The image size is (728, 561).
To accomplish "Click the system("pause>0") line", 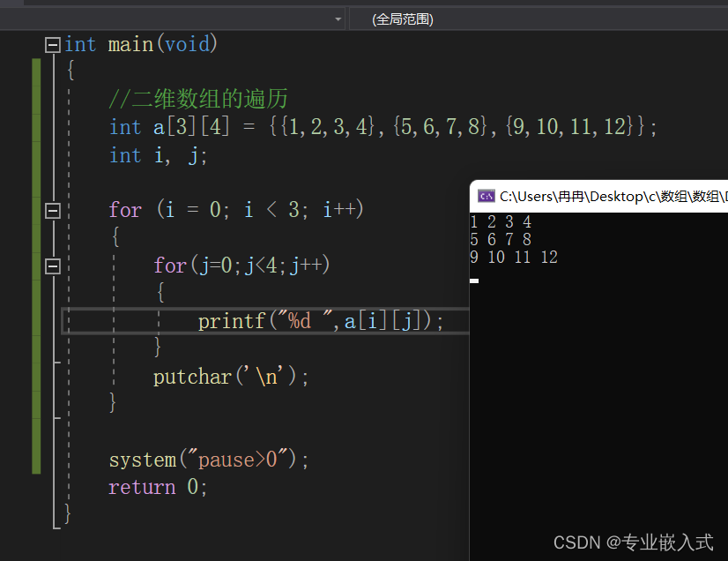I will point(209,460).
